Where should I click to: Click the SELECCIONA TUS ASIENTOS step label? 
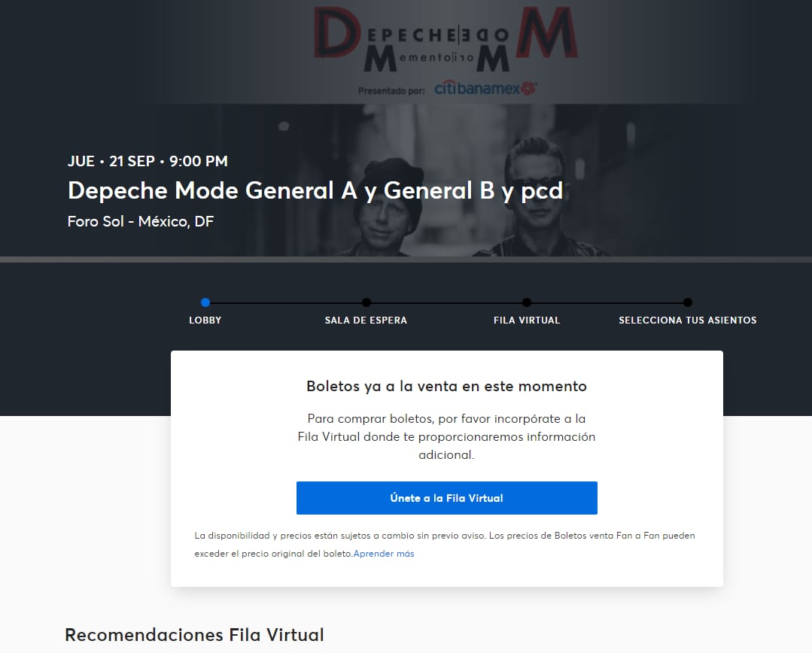(688, 320)
